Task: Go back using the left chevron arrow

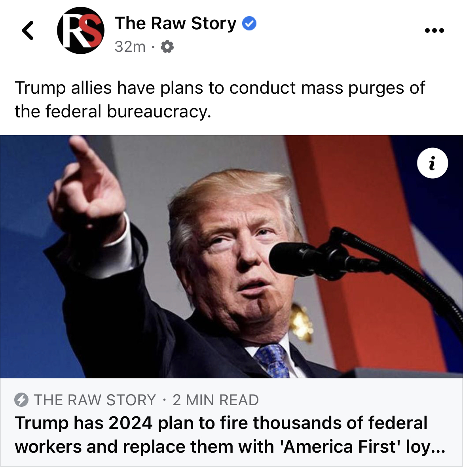Action: 28,30
